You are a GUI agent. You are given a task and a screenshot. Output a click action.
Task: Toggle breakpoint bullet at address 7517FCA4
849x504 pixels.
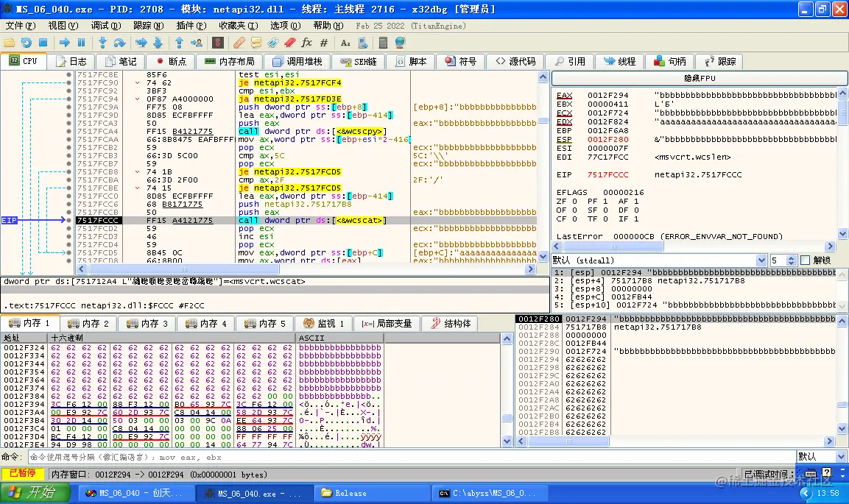click(x=68, y=132)
